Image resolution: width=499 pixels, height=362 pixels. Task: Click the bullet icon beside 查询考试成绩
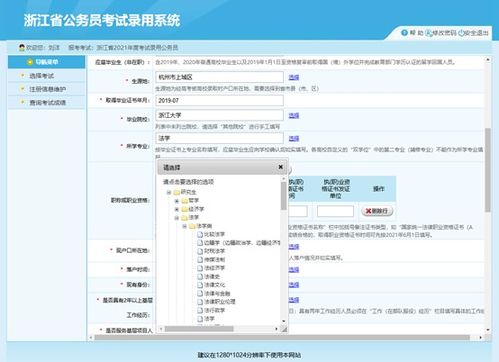click(23, 102)
